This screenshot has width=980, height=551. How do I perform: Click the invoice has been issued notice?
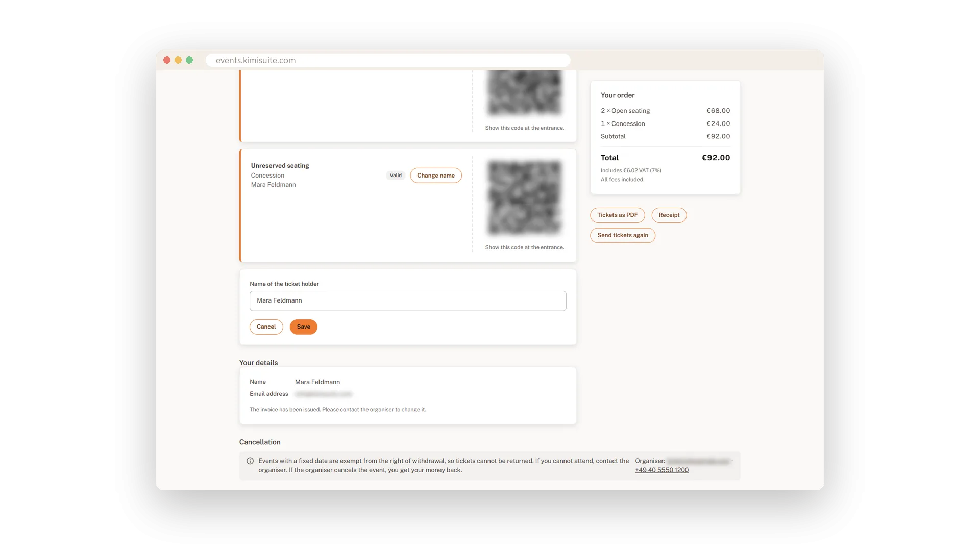pos(337,410)
